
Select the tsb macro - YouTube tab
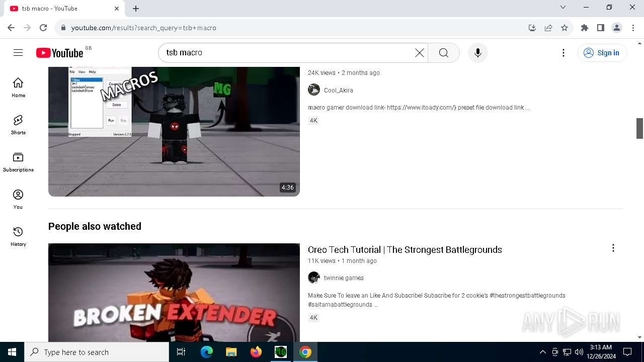point(64,9)
